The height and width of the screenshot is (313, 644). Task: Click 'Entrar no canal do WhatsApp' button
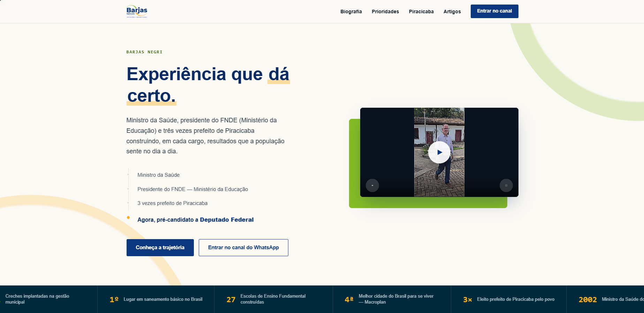coord(243,247)
